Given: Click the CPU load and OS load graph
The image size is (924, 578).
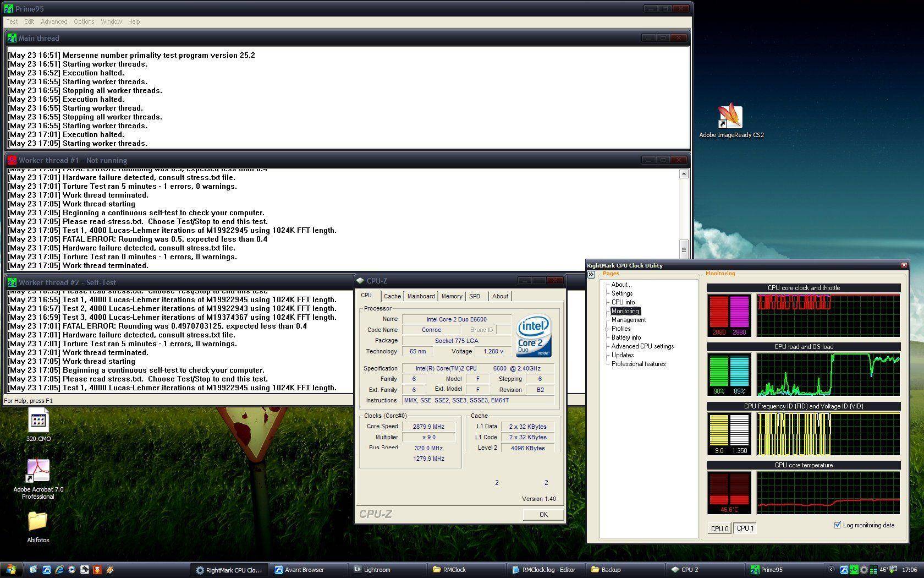Looking at the screenshot, I should click(x=828, y=374).
